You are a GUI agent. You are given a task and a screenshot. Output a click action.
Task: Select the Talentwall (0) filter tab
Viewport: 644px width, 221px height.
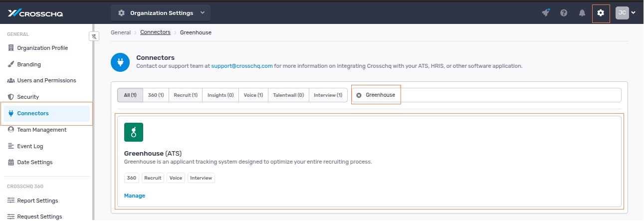(x=288, y=95)
